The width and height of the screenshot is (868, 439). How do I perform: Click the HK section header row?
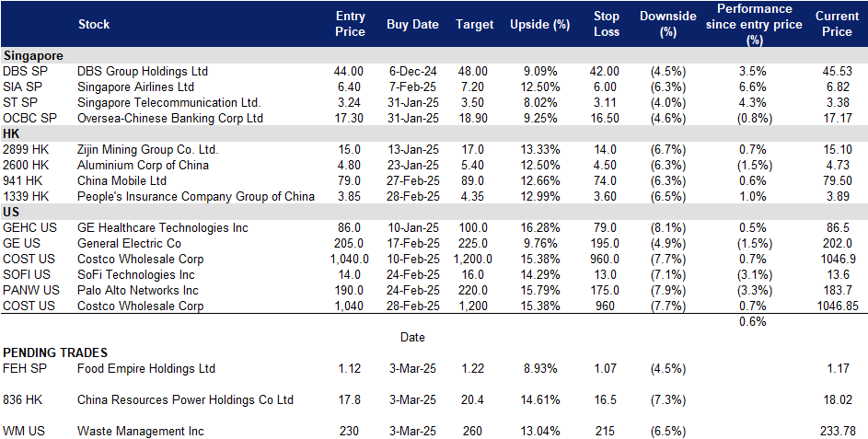point(13,133)
